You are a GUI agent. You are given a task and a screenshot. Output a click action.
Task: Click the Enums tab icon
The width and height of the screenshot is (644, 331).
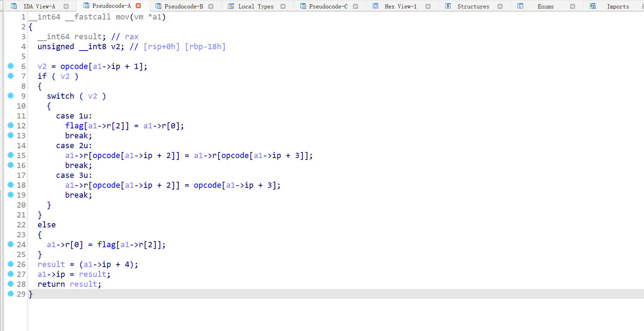tap(520, 6)
